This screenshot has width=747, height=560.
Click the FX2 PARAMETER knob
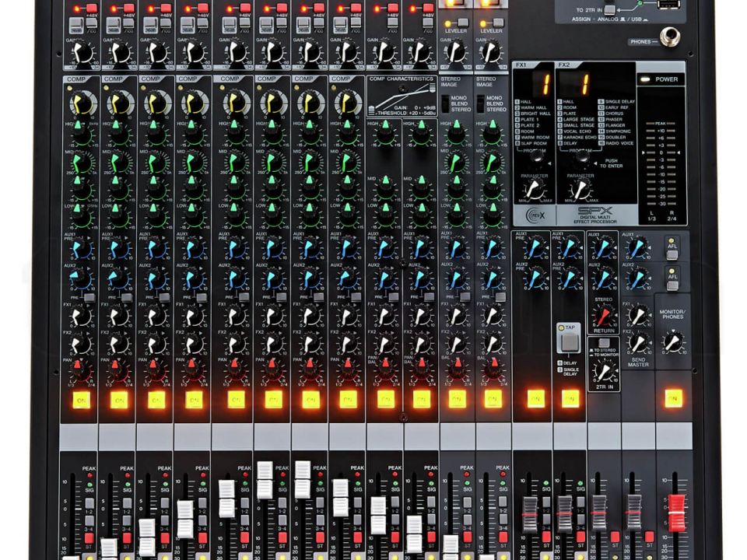(x=580, y=188)
